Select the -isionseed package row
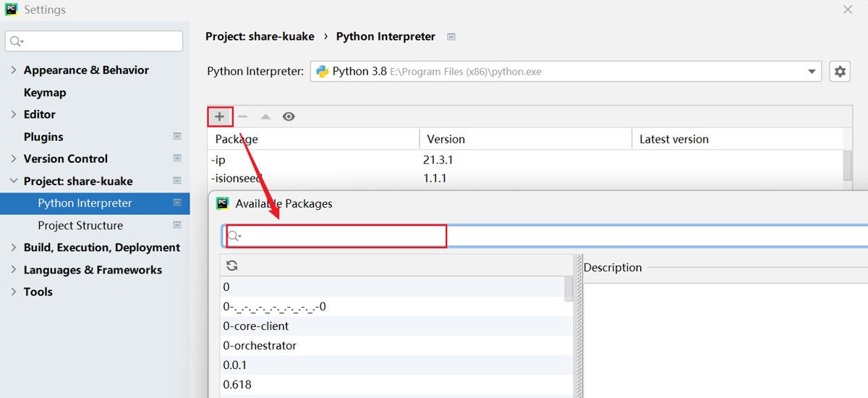This screenshot has height=398, width=868. click(x=525, y=178)
